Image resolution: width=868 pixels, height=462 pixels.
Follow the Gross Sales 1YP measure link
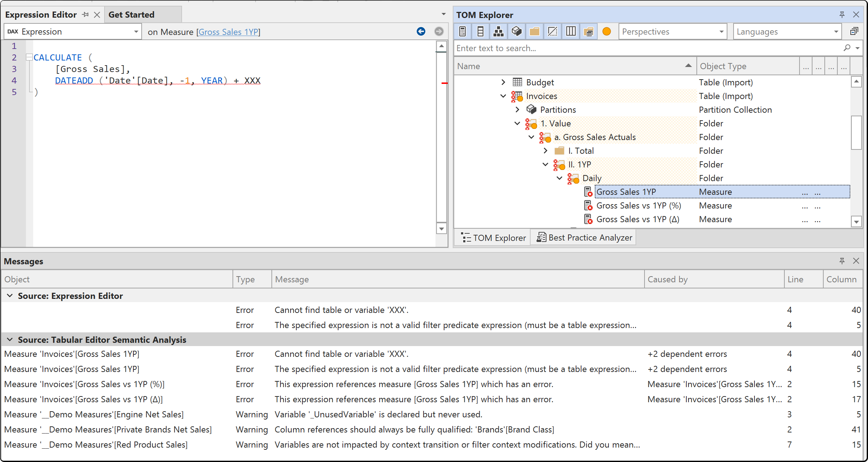pos(229,32)
